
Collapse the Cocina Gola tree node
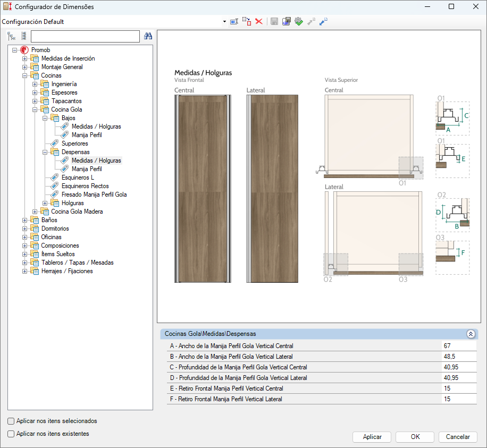pyautogui.click(x=35, y=109)
